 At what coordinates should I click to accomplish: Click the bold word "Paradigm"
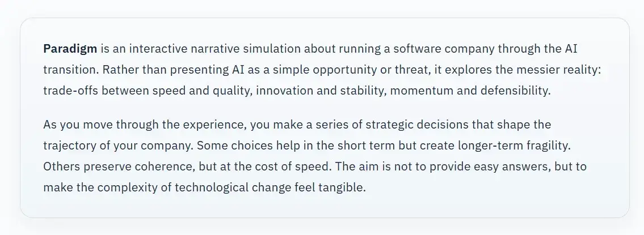70,49
